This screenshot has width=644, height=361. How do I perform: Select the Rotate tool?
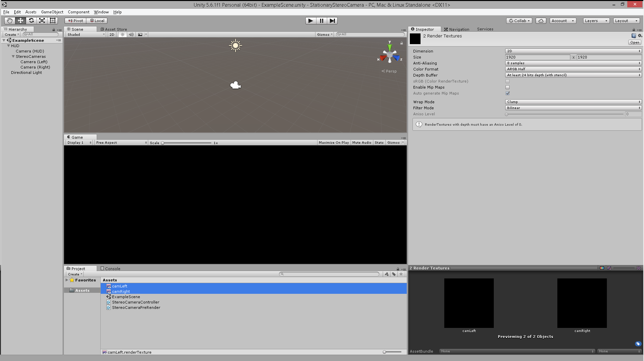pos(31,21)
